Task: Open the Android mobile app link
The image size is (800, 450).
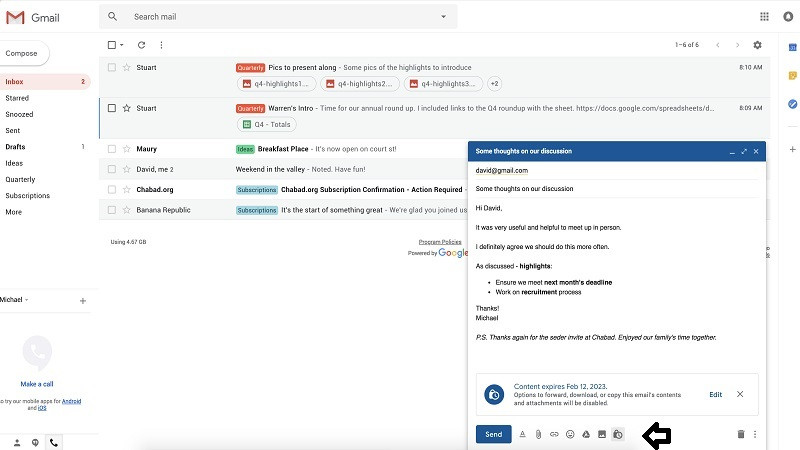Action: 71,402
